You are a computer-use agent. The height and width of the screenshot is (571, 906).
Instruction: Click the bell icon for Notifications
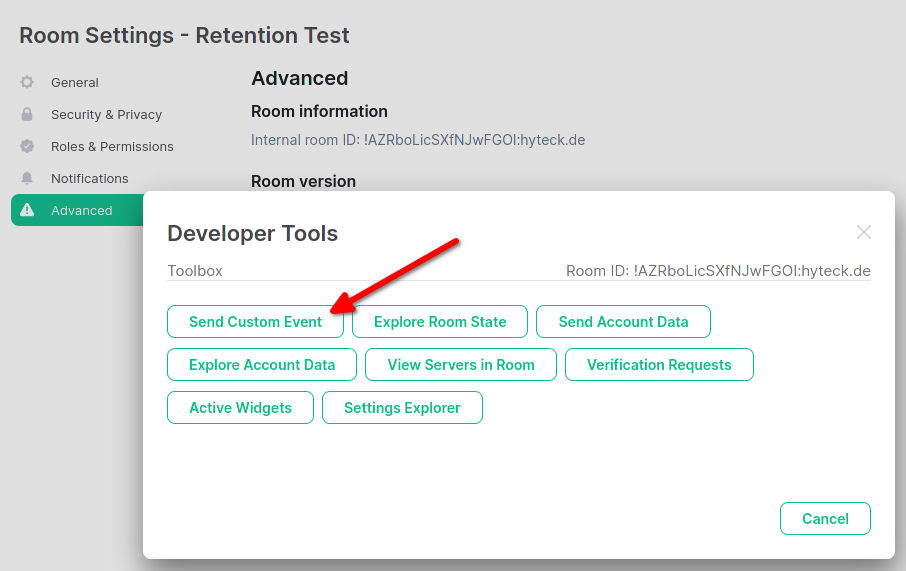pyautogui.click(x=27, y=178)
